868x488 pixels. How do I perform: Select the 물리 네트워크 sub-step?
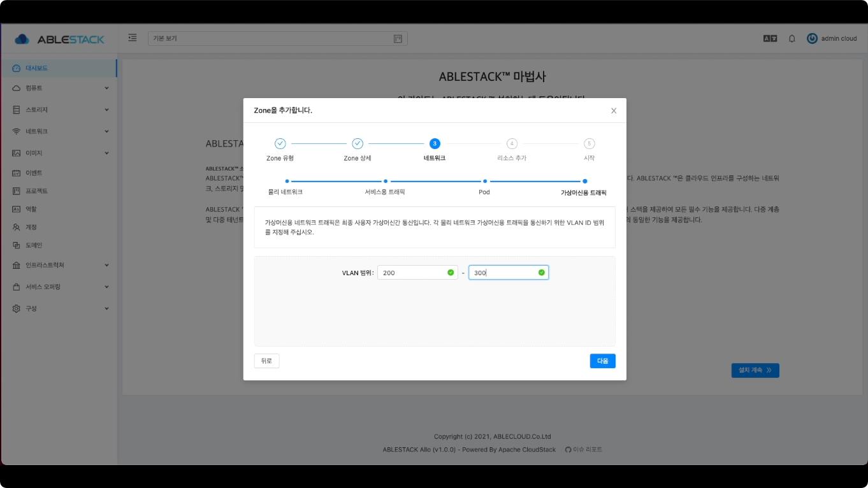tap(286, 192)
